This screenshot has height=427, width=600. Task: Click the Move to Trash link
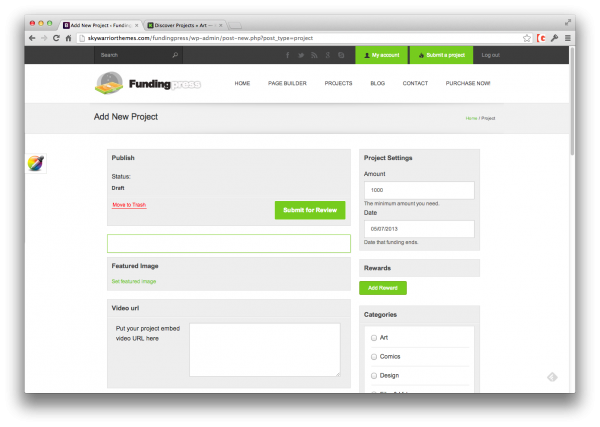pyautogui.click(x=129, y=205)
